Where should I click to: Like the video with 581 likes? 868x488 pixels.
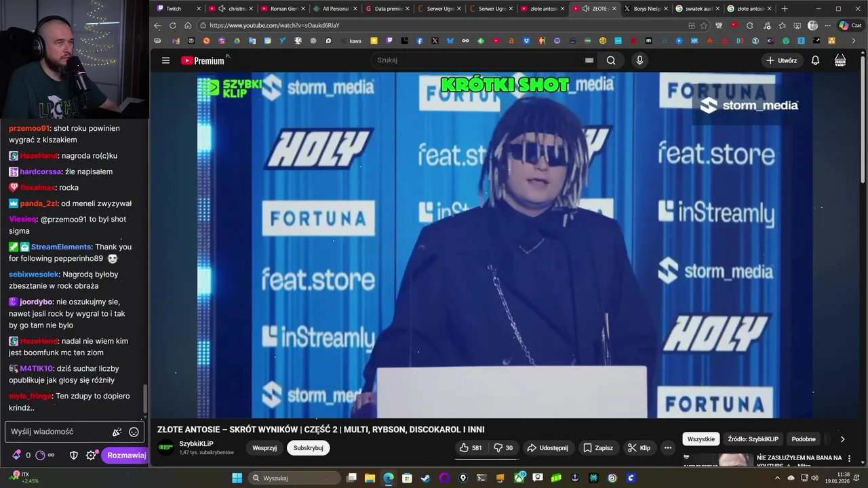[x=471, y=448]
